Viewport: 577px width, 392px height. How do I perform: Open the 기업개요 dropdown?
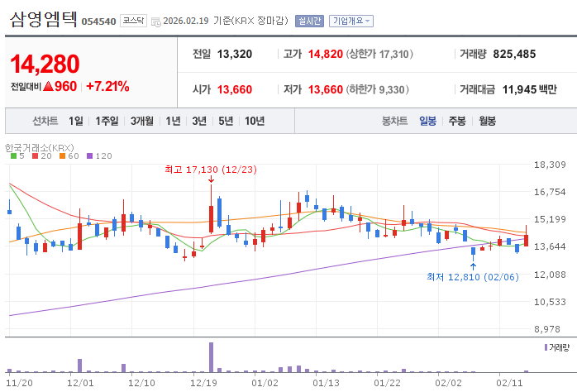pyautogui.click(x=351, y=21)
